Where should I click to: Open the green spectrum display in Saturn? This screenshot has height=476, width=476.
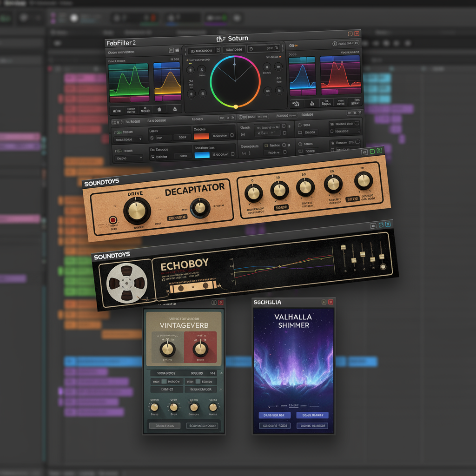coord(129,83)
